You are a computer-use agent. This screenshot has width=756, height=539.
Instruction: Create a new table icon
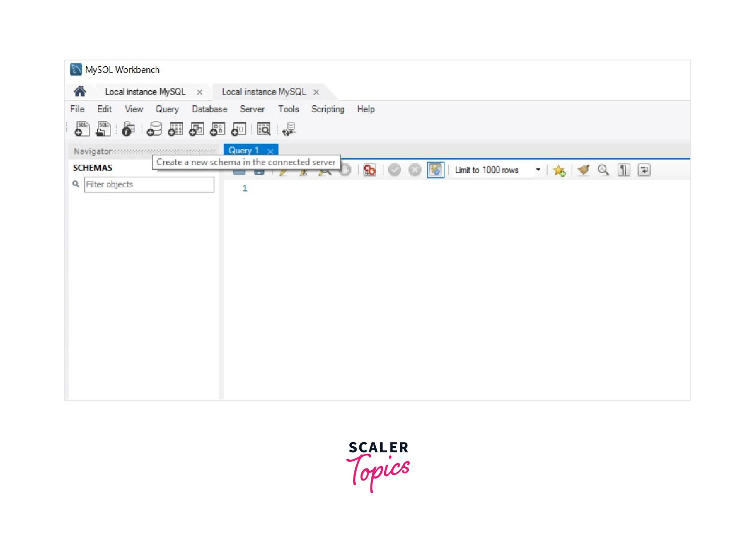coord(176,129)
